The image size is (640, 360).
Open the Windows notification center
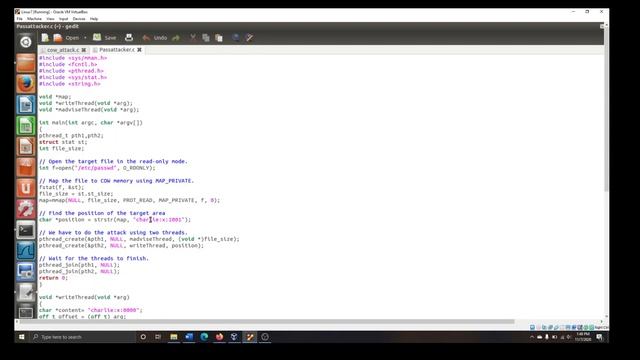[x=600, y=337]
